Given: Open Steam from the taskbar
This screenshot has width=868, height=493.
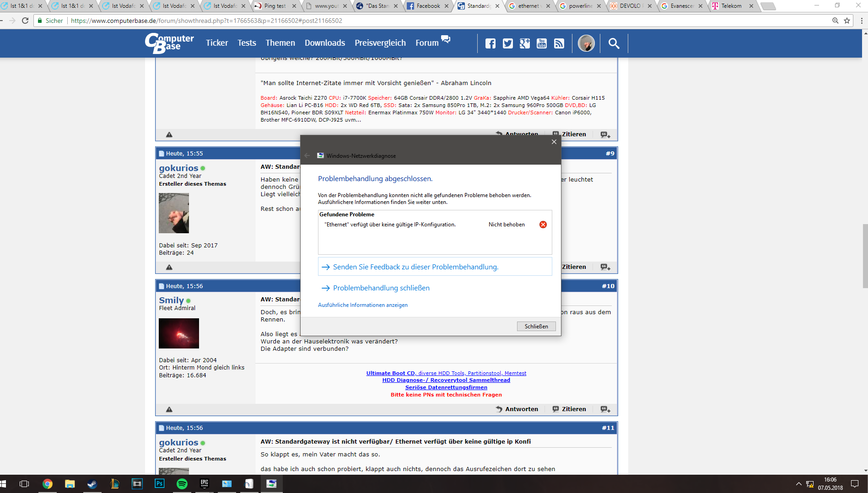Looking at the screenshot, I should [x=92, y=484].
